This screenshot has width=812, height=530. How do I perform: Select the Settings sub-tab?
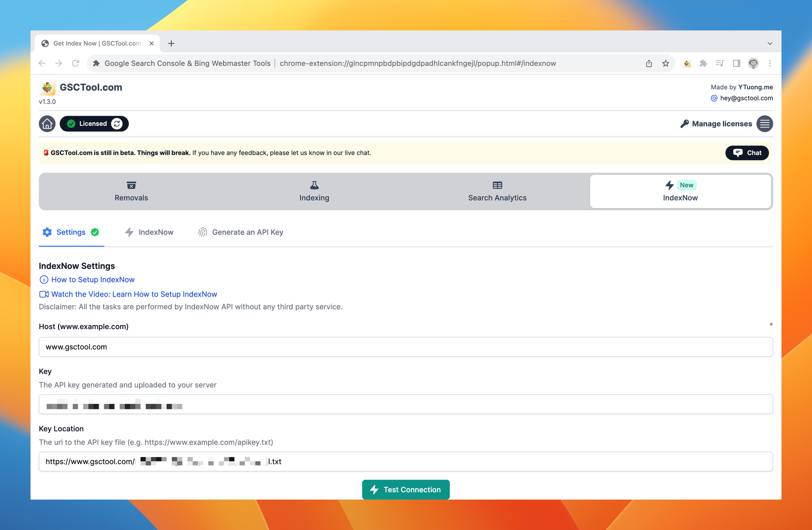pyautogui.click(x=71, y=232)
